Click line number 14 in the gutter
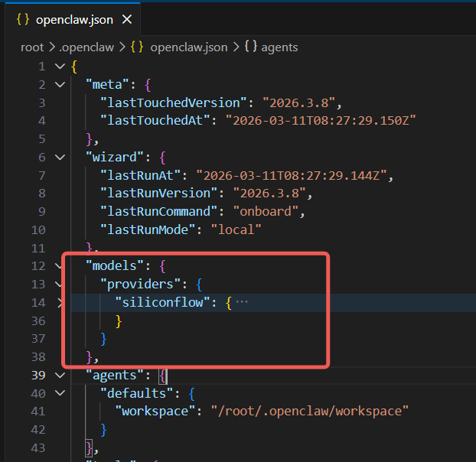This screenshot has width=476, height=462. tap(38, 302)
